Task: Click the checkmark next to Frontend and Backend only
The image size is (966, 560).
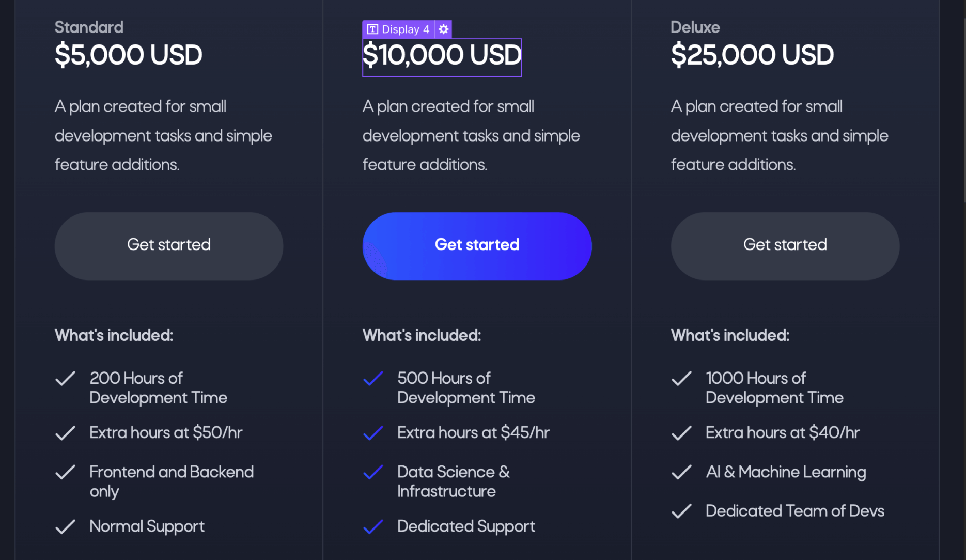Action: click(x=66, y=472)
